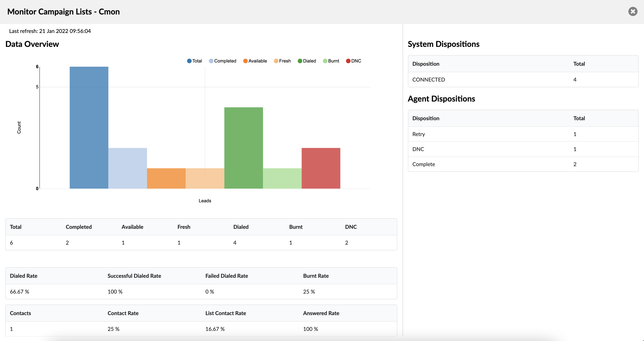This screenshot has height=341, width=644.
Task: Click the Count y-axis label
Action: 19,127
